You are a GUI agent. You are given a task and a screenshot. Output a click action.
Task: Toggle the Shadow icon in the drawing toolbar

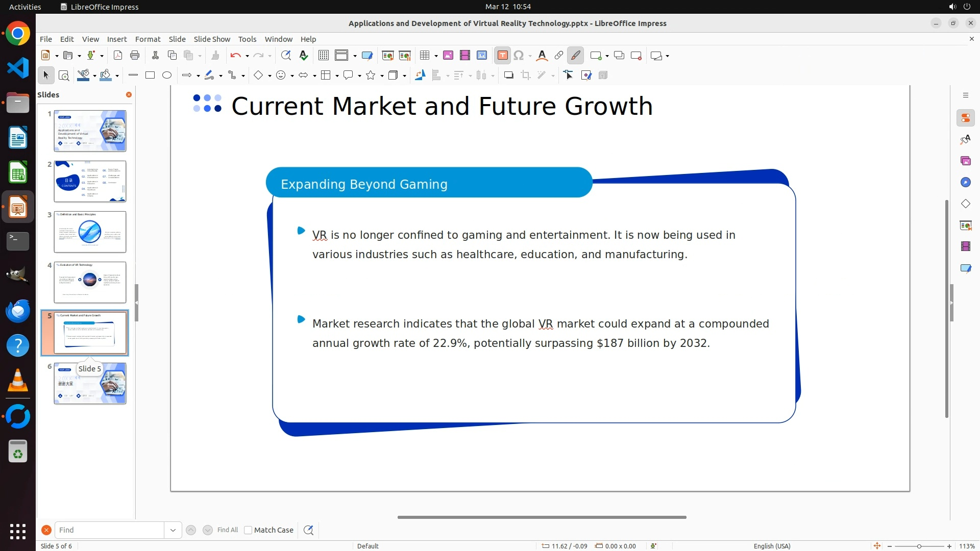point(508,76)
